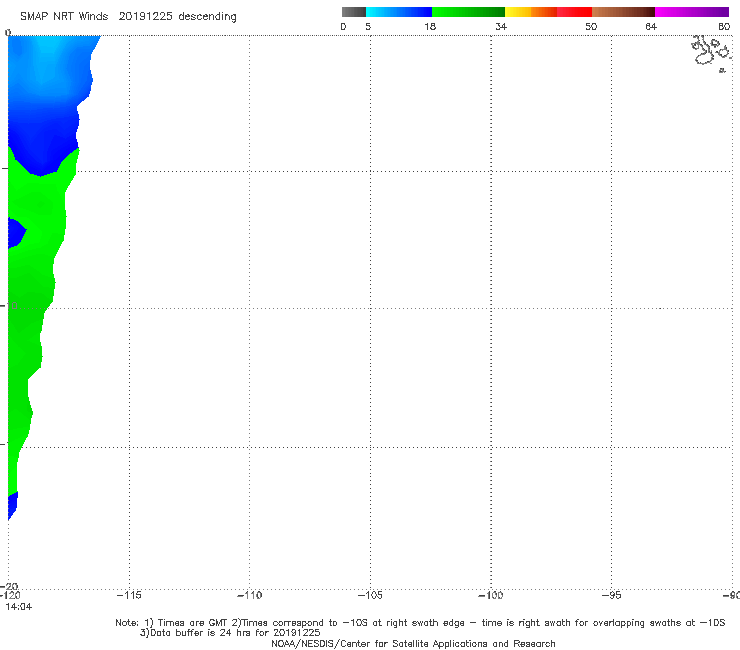Click the Galapagos islands coastline outline

711,52
